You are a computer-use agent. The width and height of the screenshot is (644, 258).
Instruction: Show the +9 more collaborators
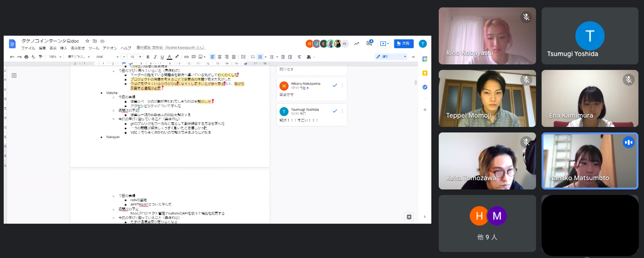[344, 43]
